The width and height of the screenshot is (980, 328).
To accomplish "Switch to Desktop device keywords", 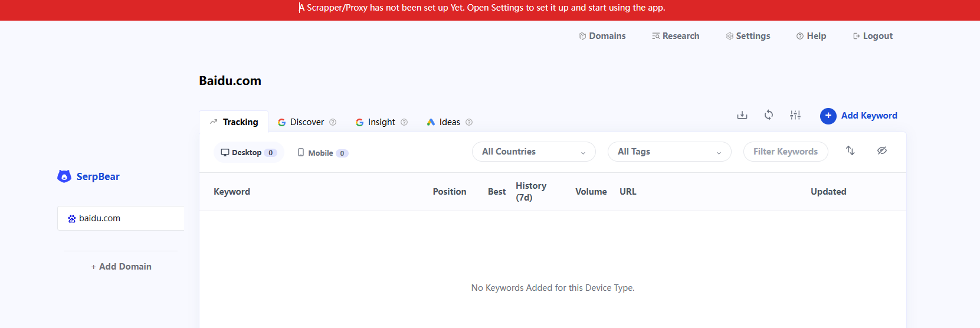I will coord(248,152).
